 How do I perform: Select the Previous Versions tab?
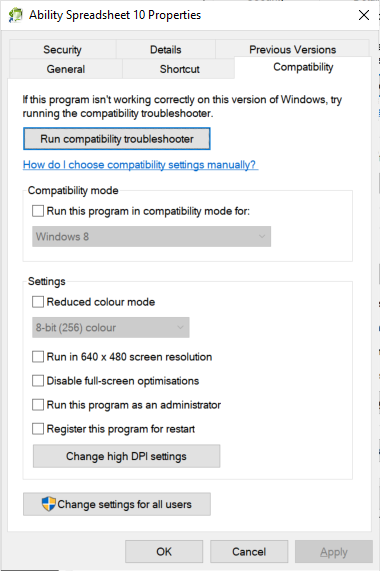click(292, 49)
